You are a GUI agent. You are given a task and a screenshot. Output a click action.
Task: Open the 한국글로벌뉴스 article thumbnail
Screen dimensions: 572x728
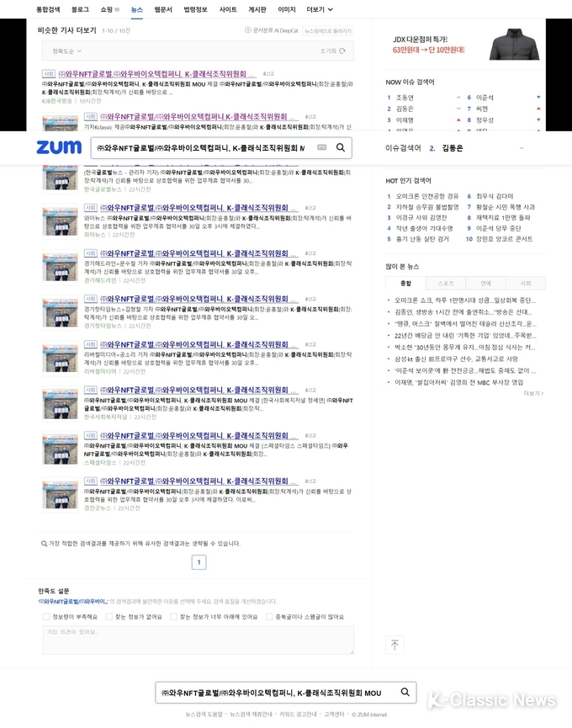coord(60,178)
